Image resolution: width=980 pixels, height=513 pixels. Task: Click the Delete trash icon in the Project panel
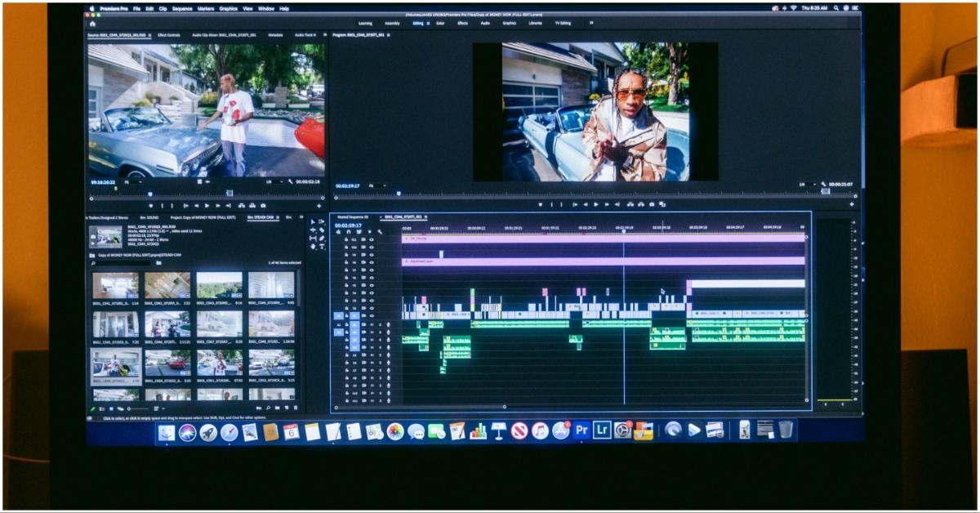[x=296, y=408]
